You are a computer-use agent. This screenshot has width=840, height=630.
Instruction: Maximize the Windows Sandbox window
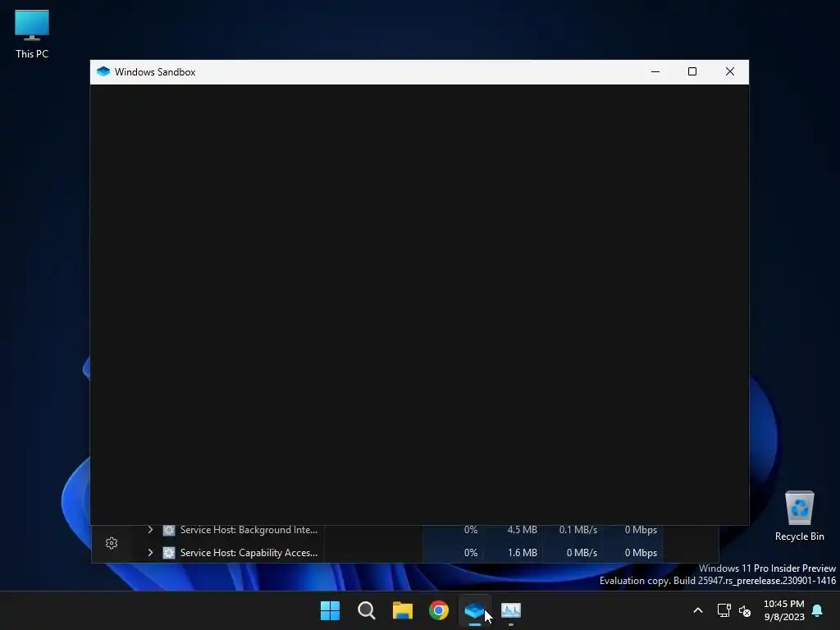click(692, 72)
